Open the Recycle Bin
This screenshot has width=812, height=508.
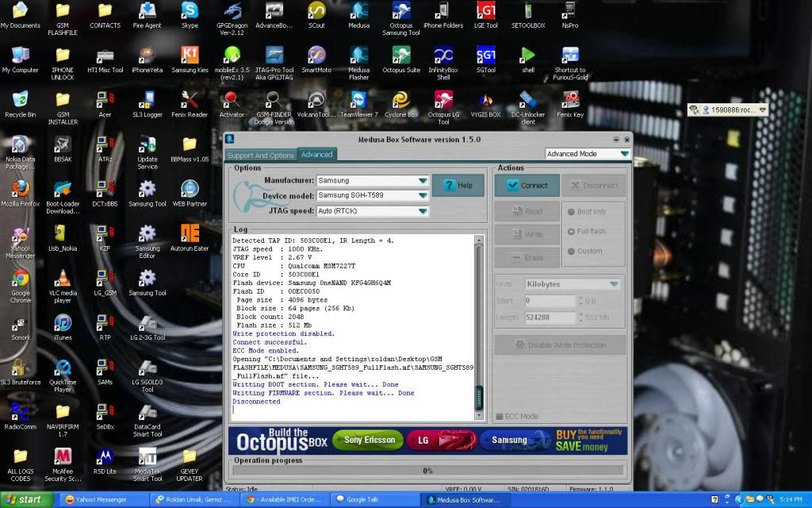point(20,104)
